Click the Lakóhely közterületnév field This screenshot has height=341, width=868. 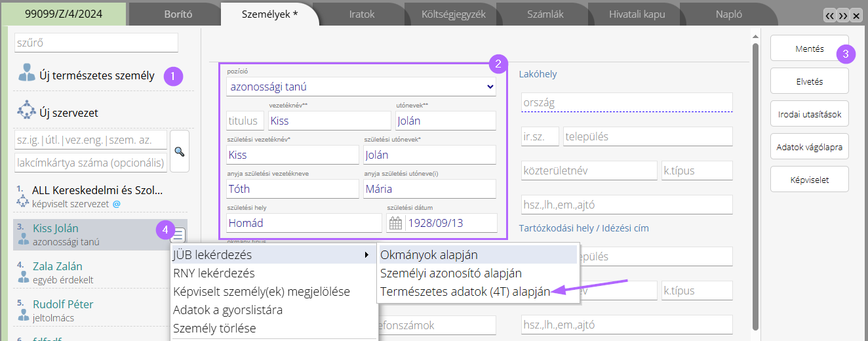click(589, 170)
